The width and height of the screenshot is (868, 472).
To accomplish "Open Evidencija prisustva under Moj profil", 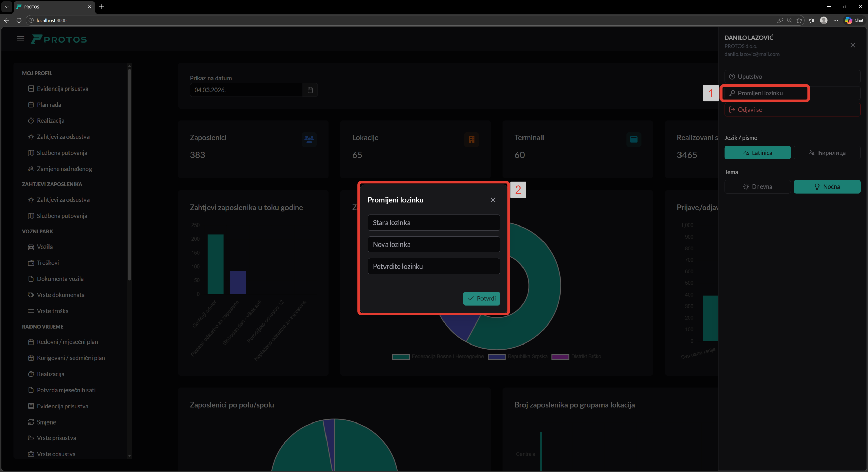I will [x=62, y=89].
